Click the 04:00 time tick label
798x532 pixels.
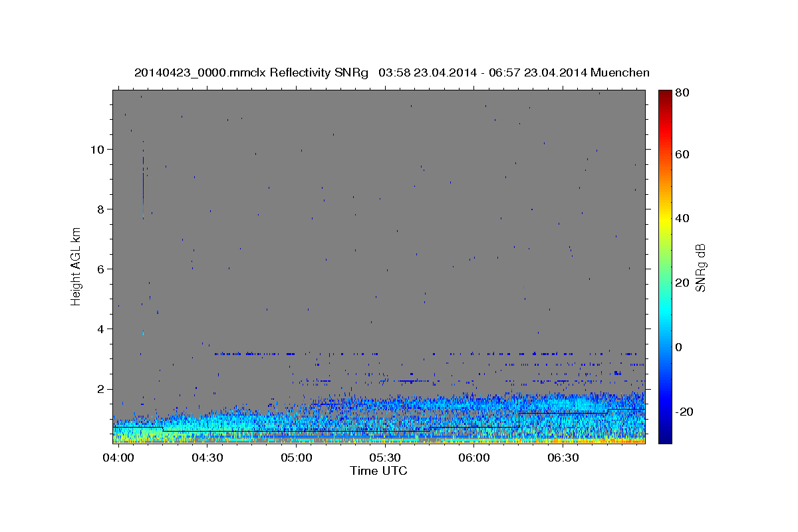point(119,458)
